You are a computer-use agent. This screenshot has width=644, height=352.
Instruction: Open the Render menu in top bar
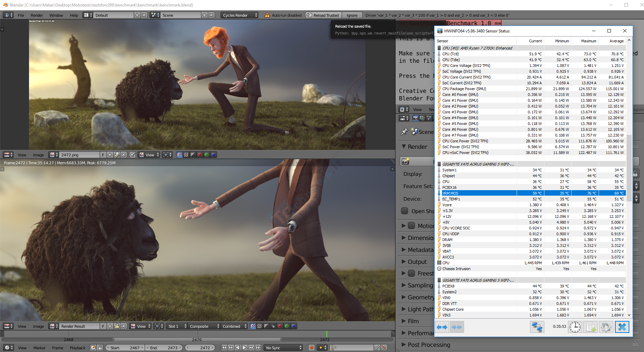pos(37,15)
